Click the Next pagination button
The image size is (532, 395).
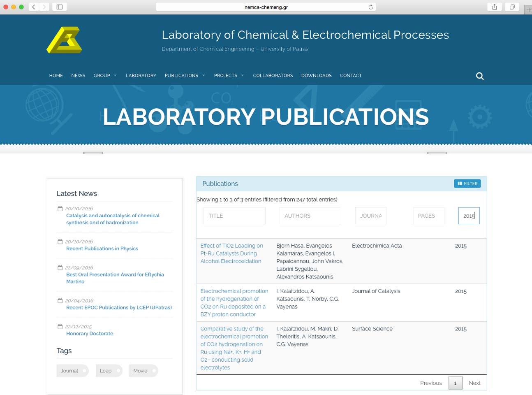(474, 383)
